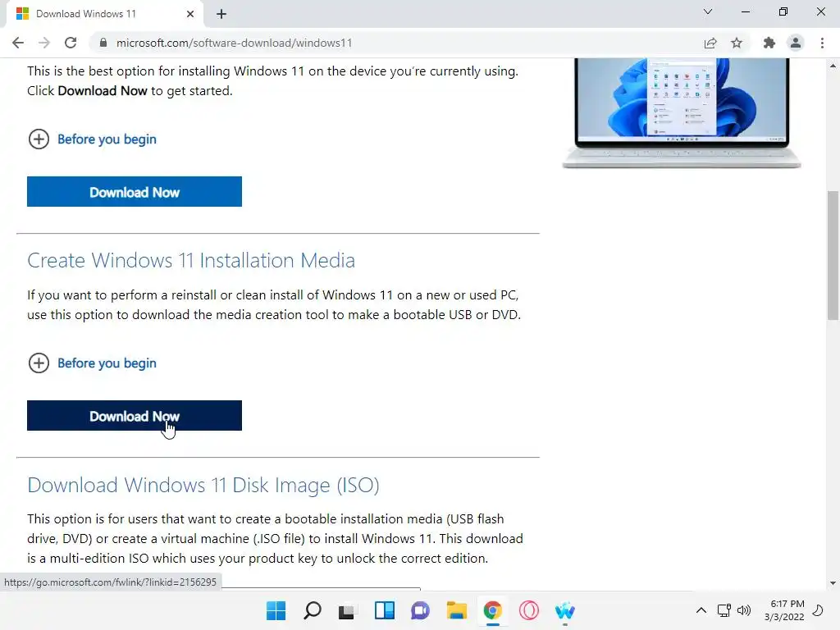This screenshot has width=840, height=630.
Task: Open the Widgets taskbar icon
Action: pyautogui.click(x=385, y=610)
